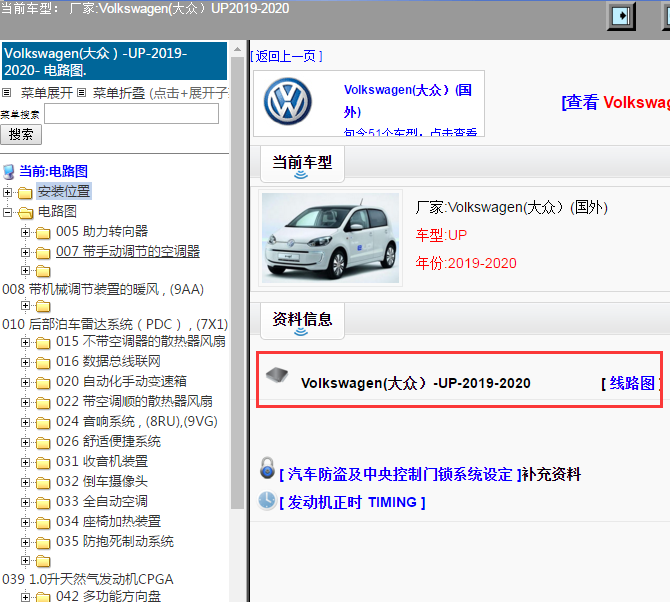Viewport: 670px width, 602px height.
Task: Click the panel toggle arrow icon at top
Action: click(x=621, y=17)
